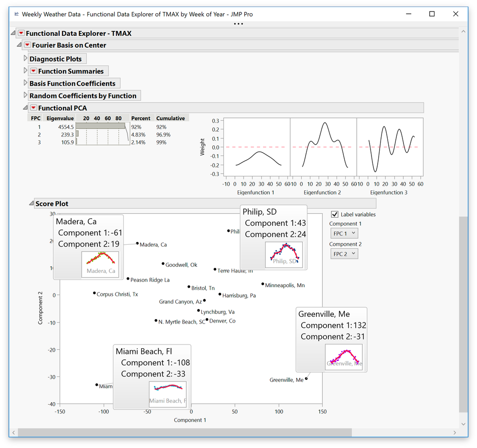The width and height of the screenshot is (477, 448).
Task: Select the Grand Canyon, Az data point
Action: point(204,300)
